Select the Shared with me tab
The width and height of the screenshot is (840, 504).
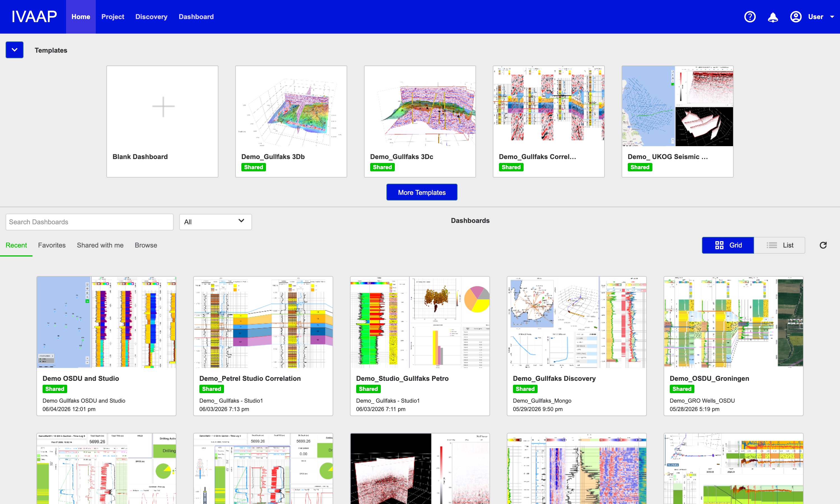tap(100, 245)
